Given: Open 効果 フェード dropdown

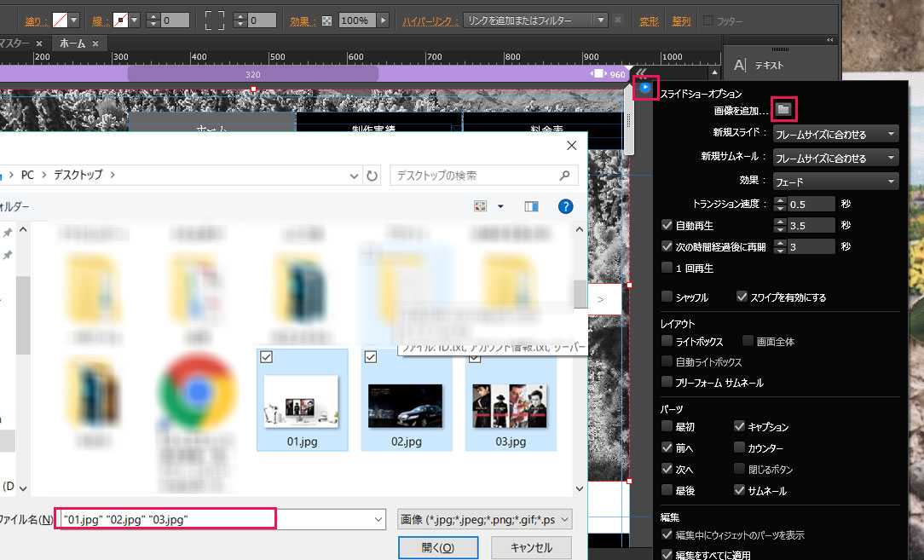Looking at the screenshot, I should (x=835, y=182).
